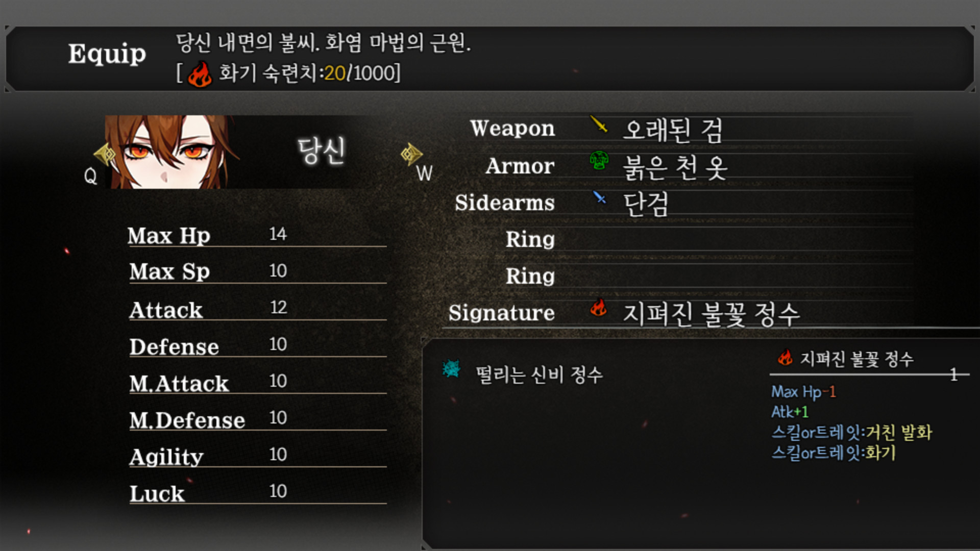Click the green armor icon beside Armor
The image size is (980, 551).
[x=599, y=161]
